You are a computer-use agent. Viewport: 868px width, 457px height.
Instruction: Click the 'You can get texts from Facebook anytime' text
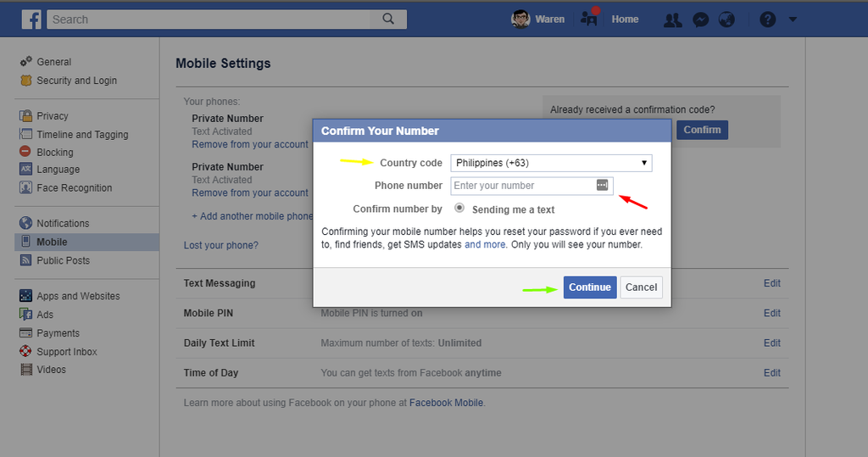click(411, 373)
